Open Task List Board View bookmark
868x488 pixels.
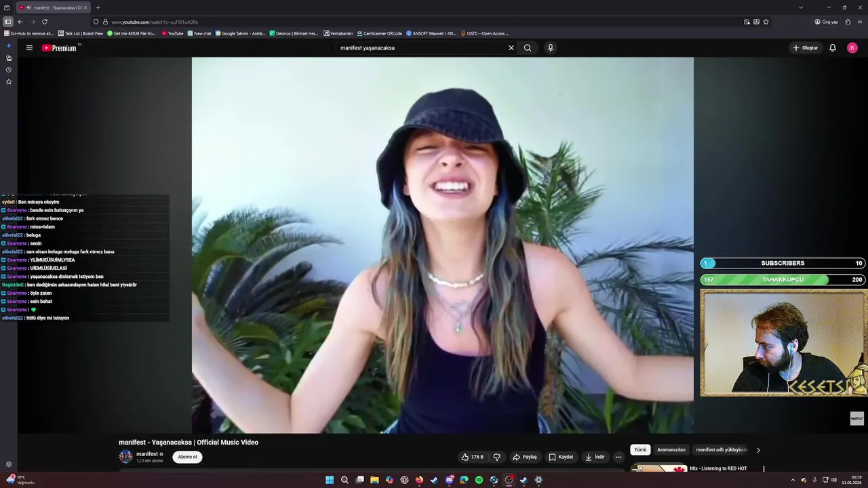[81, 33]
